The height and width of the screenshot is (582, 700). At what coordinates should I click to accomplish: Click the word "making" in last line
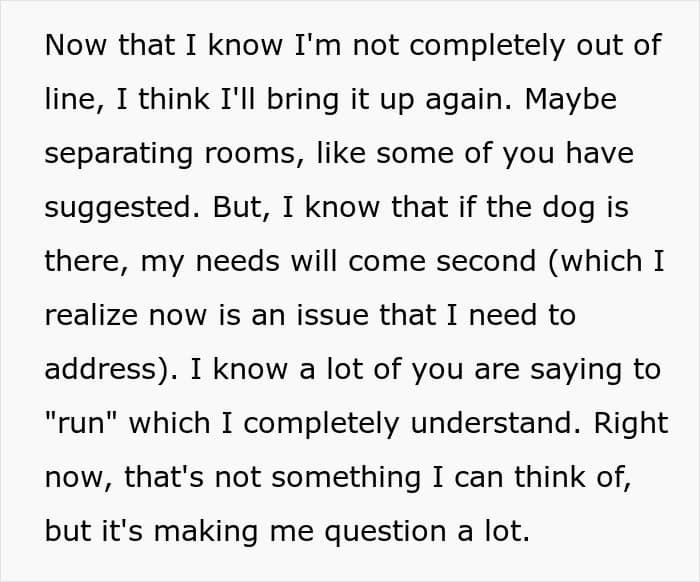(x=206, y=533)
